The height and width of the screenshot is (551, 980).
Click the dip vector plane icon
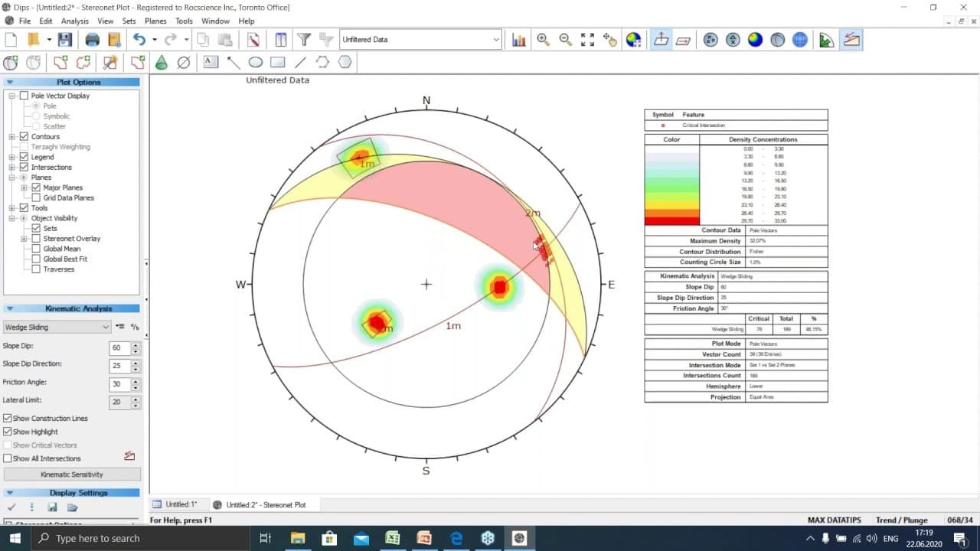[684, 40]
